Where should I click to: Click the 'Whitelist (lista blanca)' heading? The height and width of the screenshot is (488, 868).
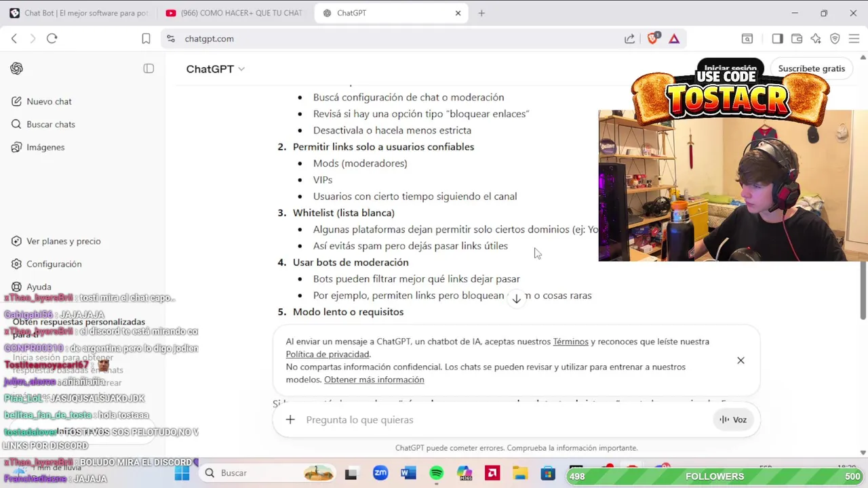[344, 213]
